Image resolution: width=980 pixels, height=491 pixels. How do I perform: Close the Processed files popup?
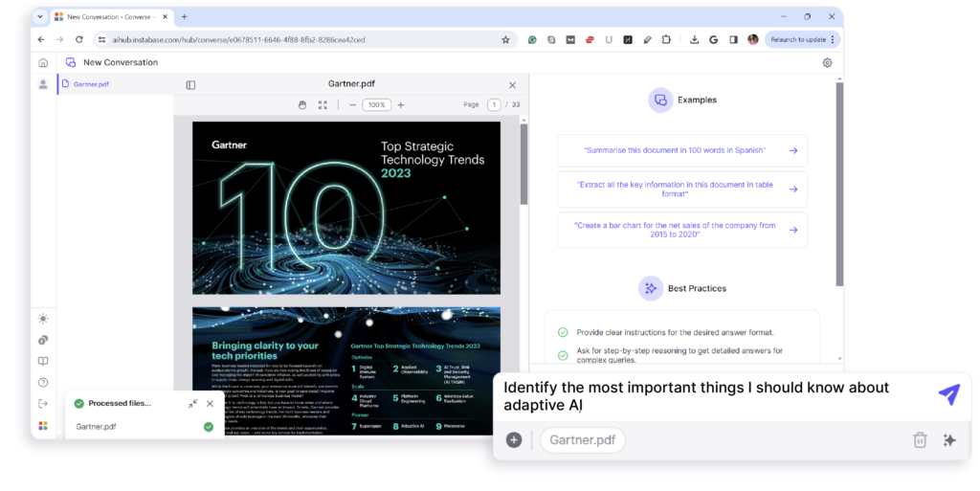click(x=210, y=404)
